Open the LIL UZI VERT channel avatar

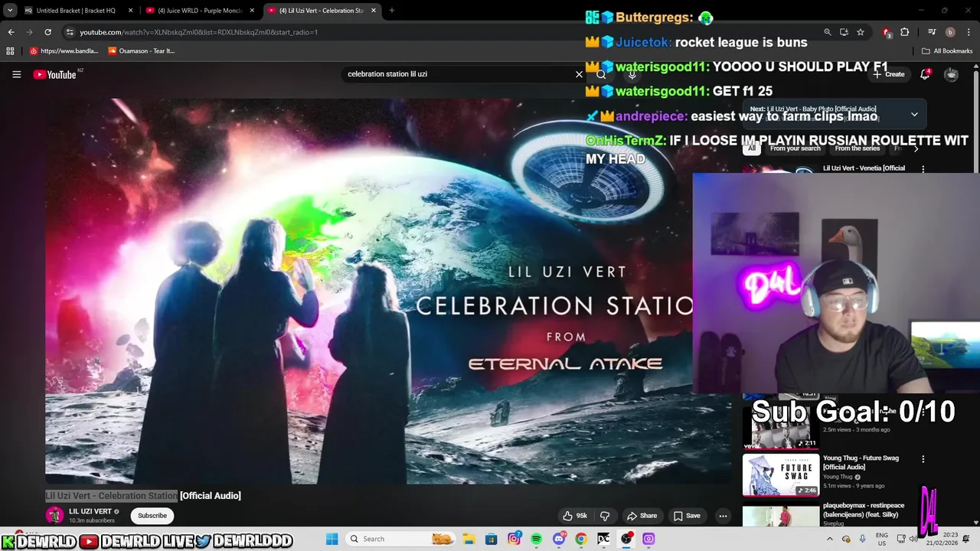(x=54, y=516)
